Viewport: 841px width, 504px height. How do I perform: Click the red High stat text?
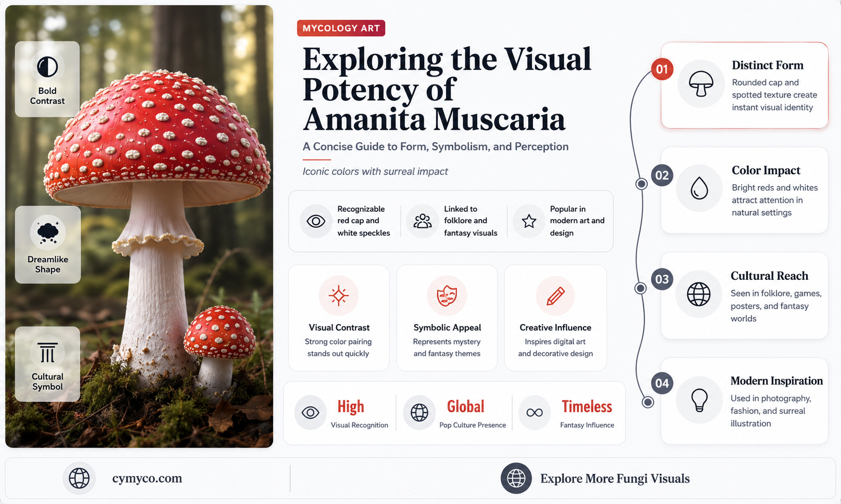[351, 407]
